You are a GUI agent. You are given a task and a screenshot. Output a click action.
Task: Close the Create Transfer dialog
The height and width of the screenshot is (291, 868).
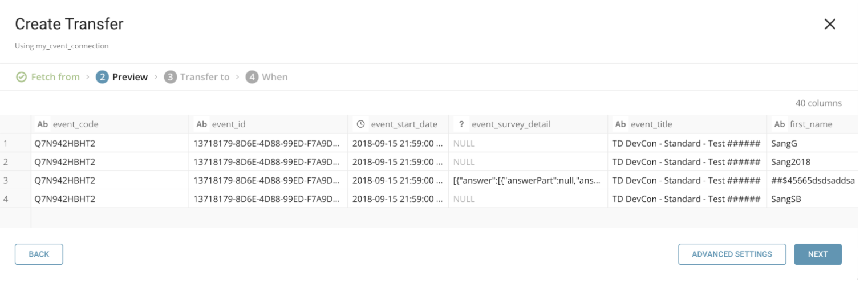tap(830, 24)
